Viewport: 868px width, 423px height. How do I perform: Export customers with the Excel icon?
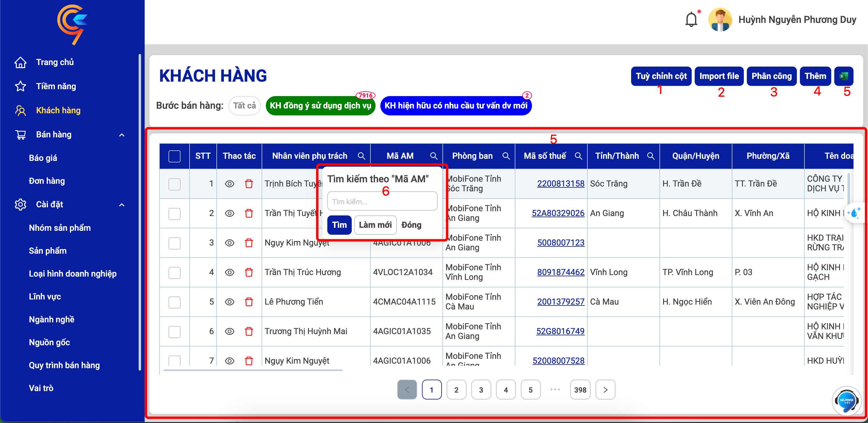point(843,76)
